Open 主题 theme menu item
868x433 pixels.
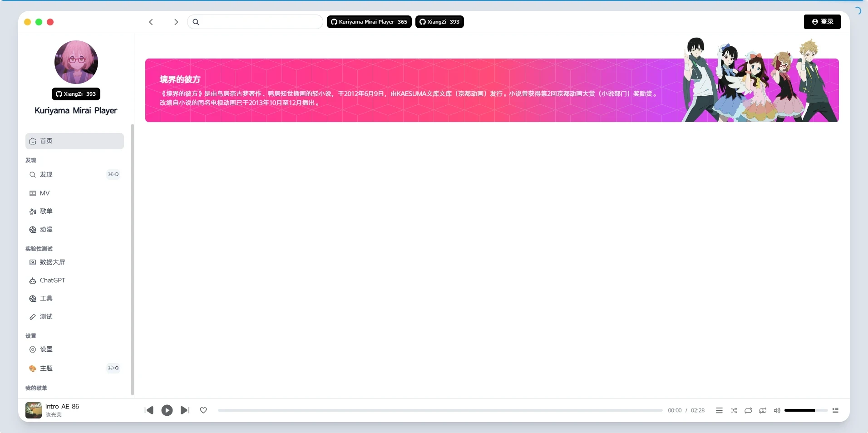click(x=74, y=368)
